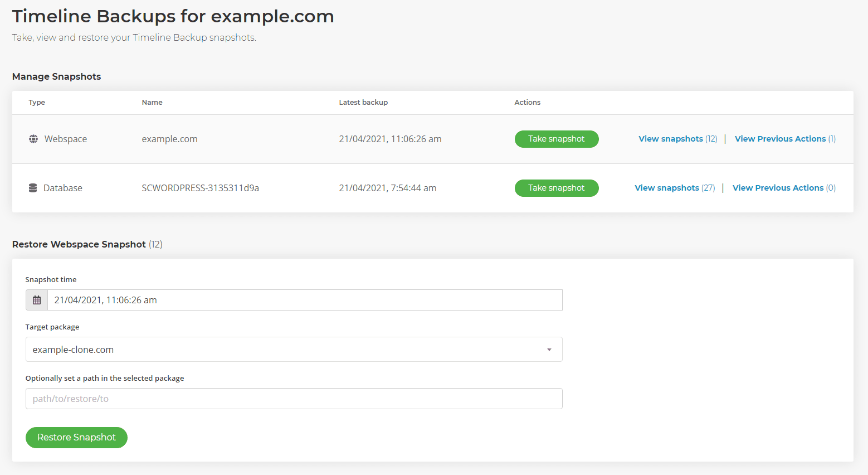The width and height of the screenshot is (868, 475).
Task: Click the 'Optionally set a path' label
Action: tap(105, 378)
